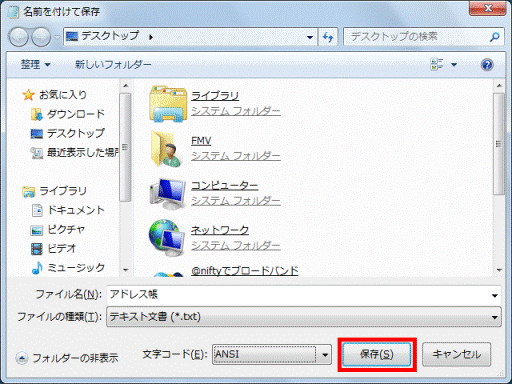Click the magnifier search icon
The width and height of the screenshot is (512, 384).
pos(495,37)
